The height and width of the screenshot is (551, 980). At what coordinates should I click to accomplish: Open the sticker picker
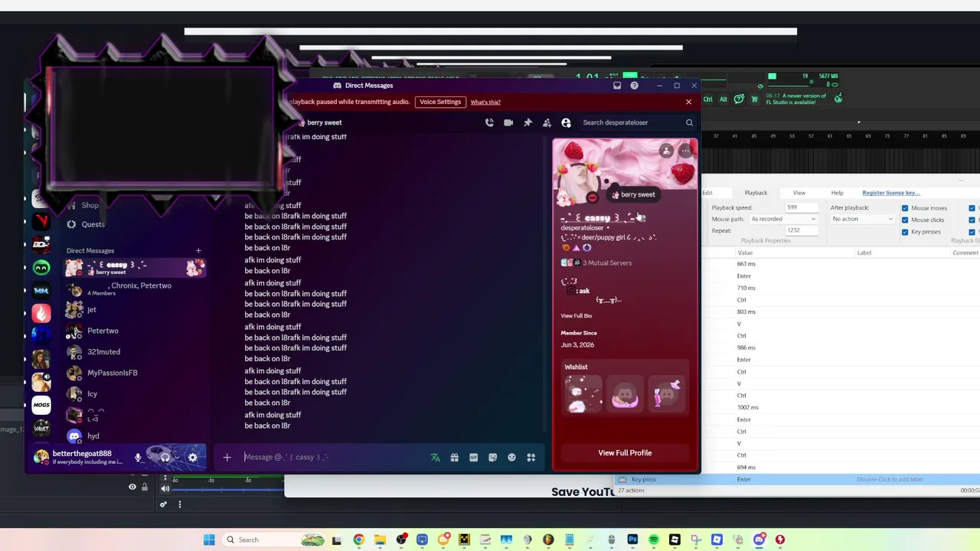(493, 458)
